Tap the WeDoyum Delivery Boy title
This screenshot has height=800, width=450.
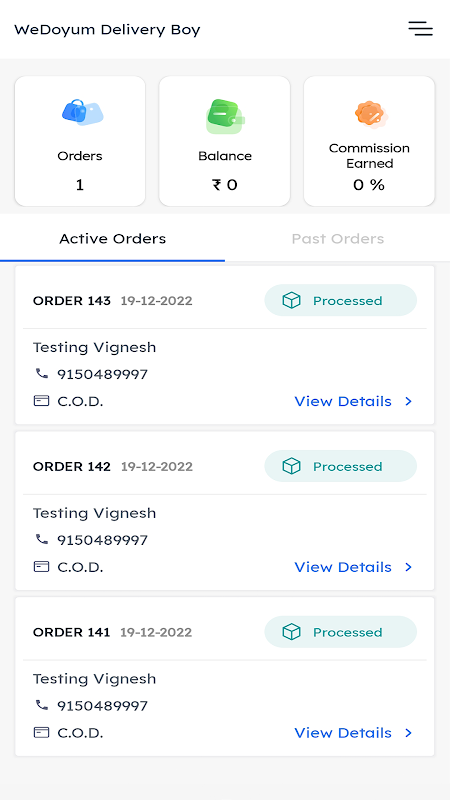coord(107,30)
